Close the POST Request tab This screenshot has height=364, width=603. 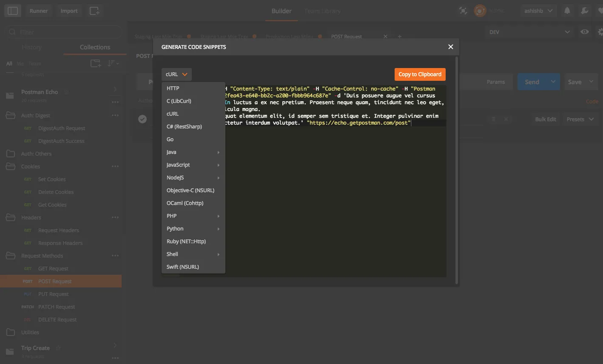385,37
